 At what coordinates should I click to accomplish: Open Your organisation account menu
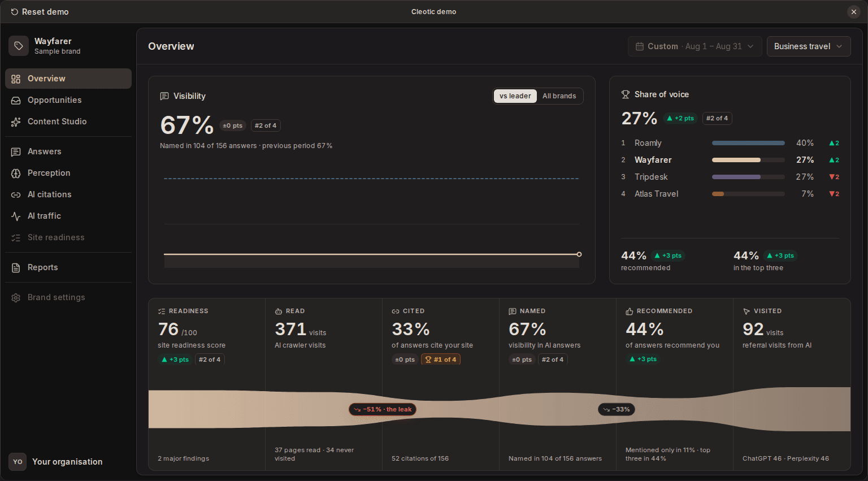point(68,462)
